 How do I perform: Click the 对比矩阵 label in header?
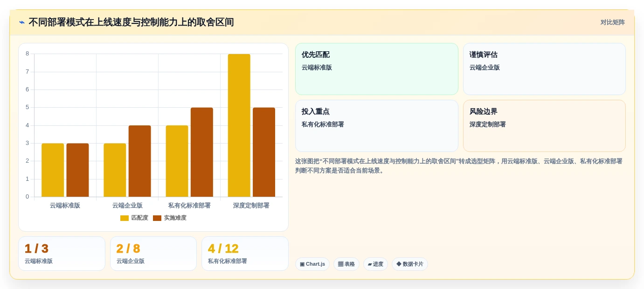coord(612,22)
